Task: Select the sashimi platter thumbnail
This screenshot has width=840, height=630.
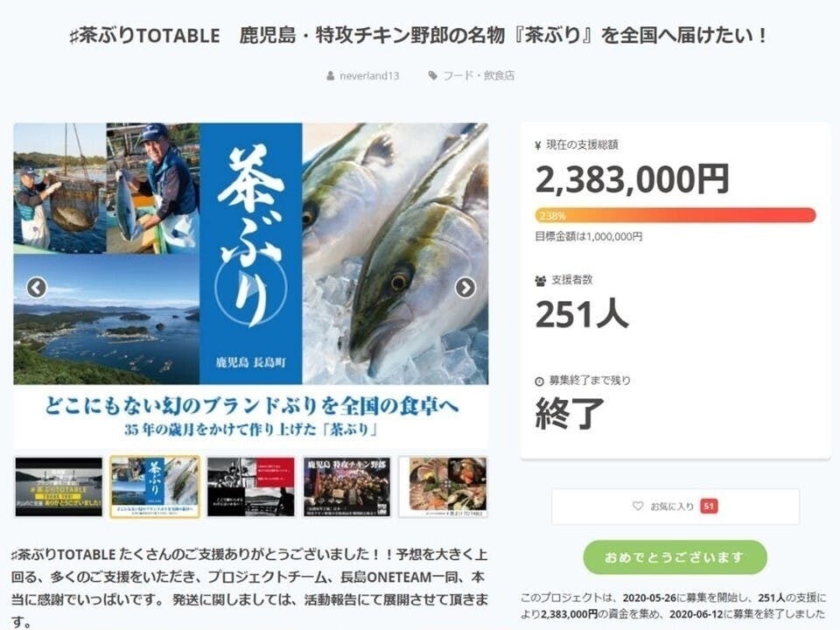Action: [x=443, y=487]
